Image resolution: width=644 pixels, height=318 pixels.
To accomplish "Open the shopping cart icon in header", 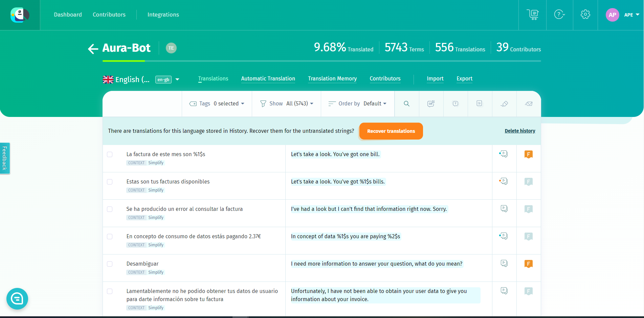I will pyautogui.click(x=533, y=15).
